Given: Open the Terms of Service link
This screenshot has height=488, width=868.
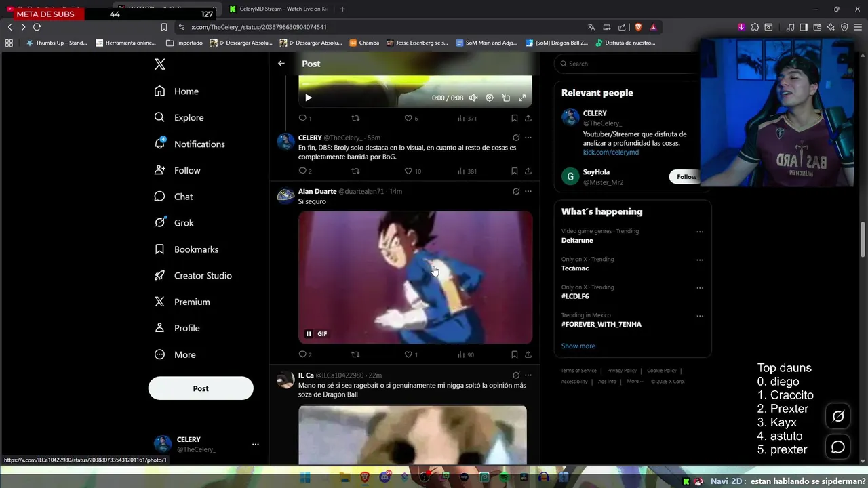Looking at the screenshot, I should pyautogui.click(x=578, y=371).
